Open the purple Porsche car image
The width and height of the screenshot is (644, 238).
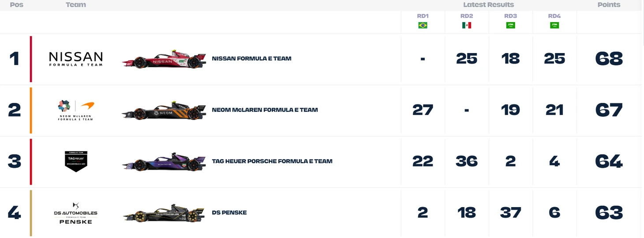click(x=164, y=162)
